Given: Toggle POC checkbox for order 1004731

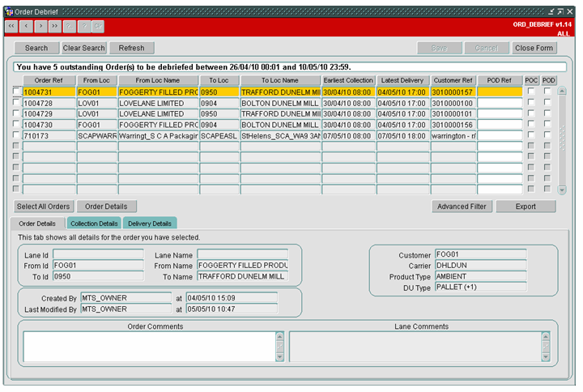Looking at the screenshot, I should (531, 92).
